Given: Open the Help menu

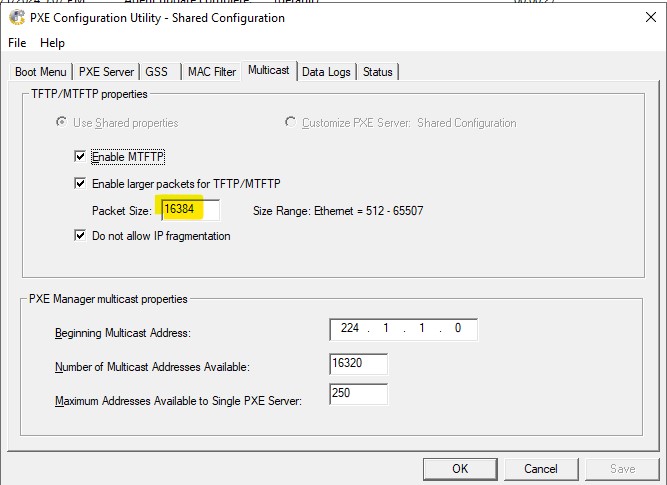Looking at the screenshot, I should pos(52,43).
